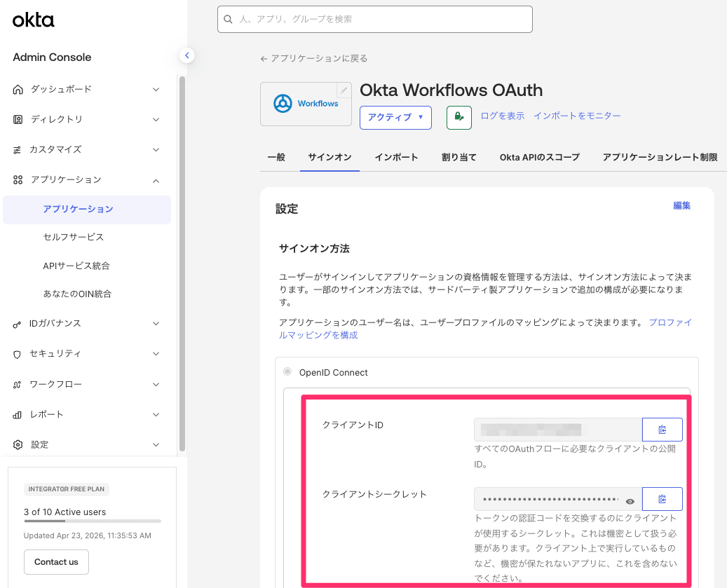Collapse the アプリケーション sidebar section
The height and width of the screenshot is (588, 727).
point(156,180)
